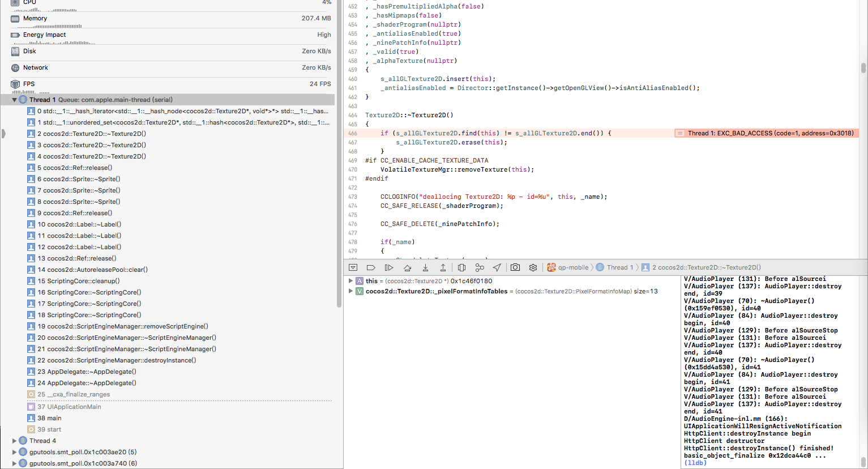Expand gputools.smt_poll.0x1c003a740 thread

tap(14, 463)
